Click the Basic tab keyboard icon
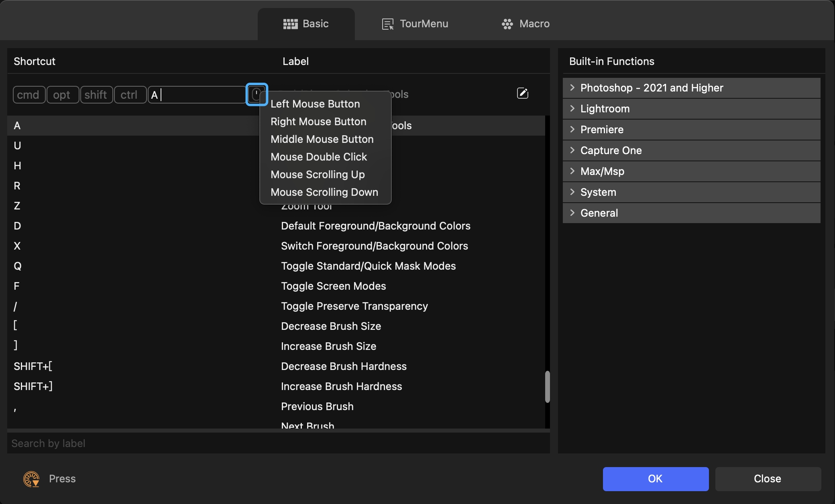The image size is (835, 504). click(x=290, y=24)
